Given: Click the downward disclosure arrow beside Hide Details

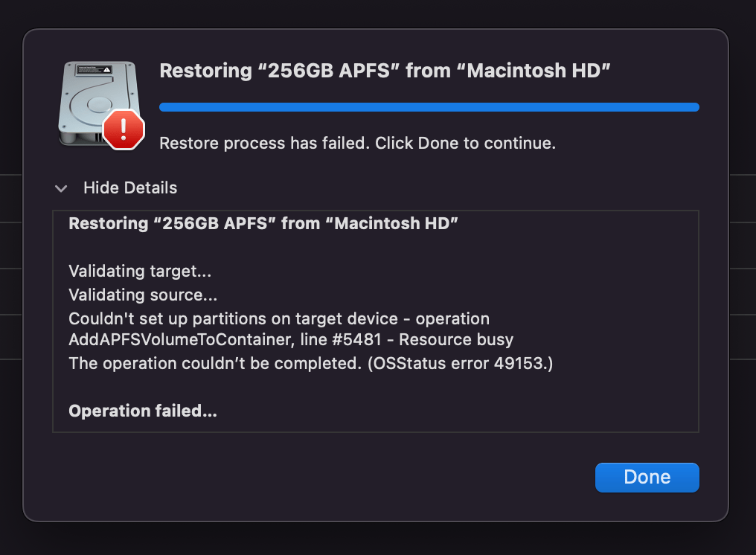Looking at the screenshot, I should [x=61, y=188].
